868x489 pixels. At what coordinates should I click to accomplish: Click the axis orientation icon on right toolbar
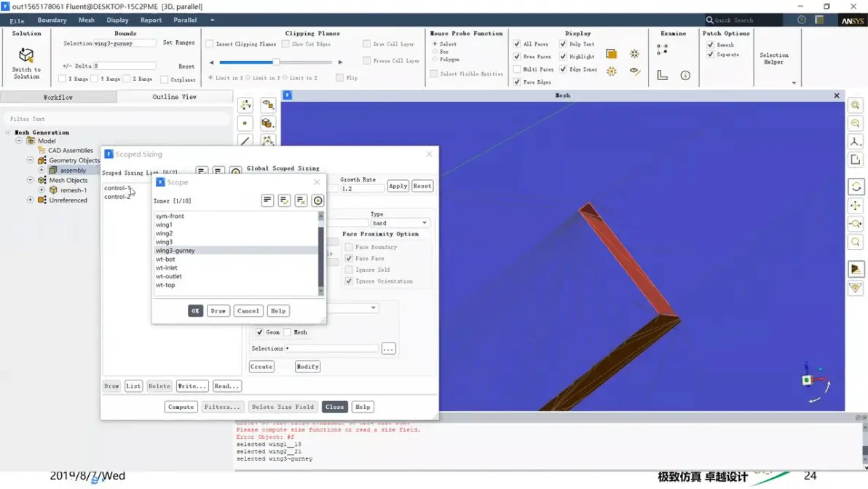(856, 142)
